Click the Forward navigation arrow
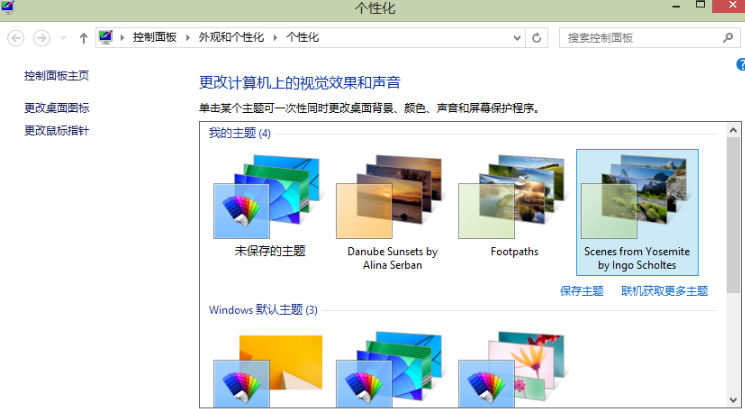 (41, 38)
